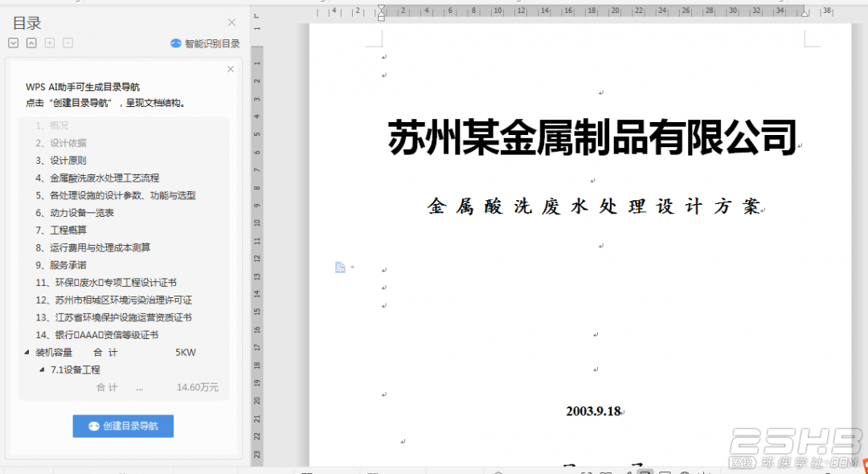Jump to 4、金属酸洗废水处理工艺流程
The height and width of the screenshot is (474, 868).
tap(97, 178)
